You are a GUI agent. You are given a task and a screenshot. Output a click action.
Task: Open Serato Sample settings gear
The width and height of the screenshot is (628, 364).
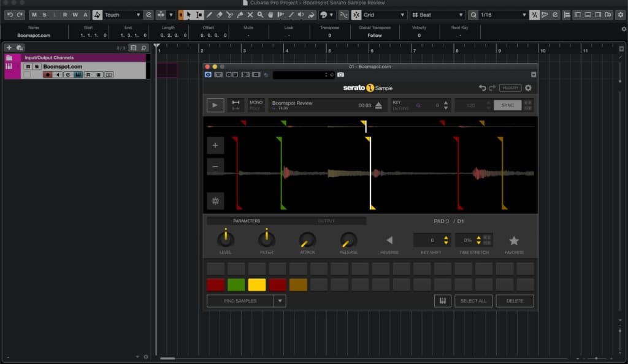pyautogui.click(x=528, y=88)
